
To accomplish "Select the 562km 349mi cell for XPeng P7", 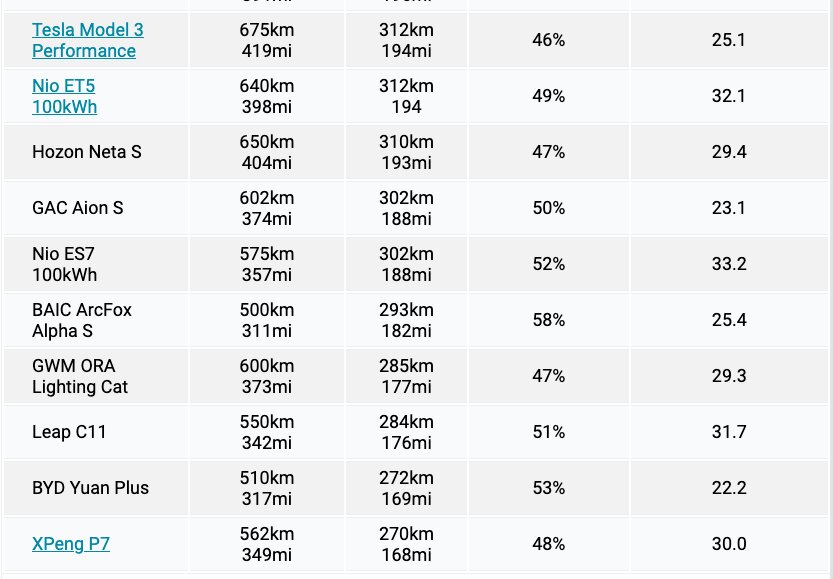I will [x=267, y=544].
